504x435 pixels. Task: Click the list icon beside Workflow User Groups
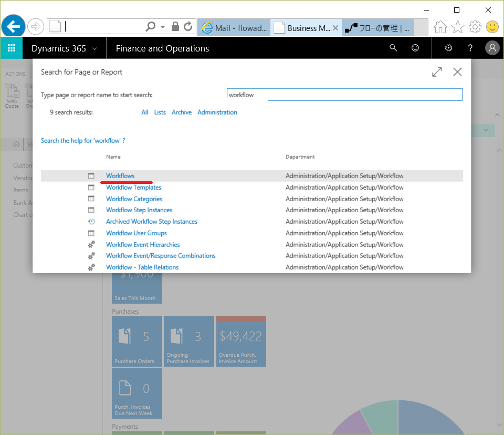(x=91, y=233)
